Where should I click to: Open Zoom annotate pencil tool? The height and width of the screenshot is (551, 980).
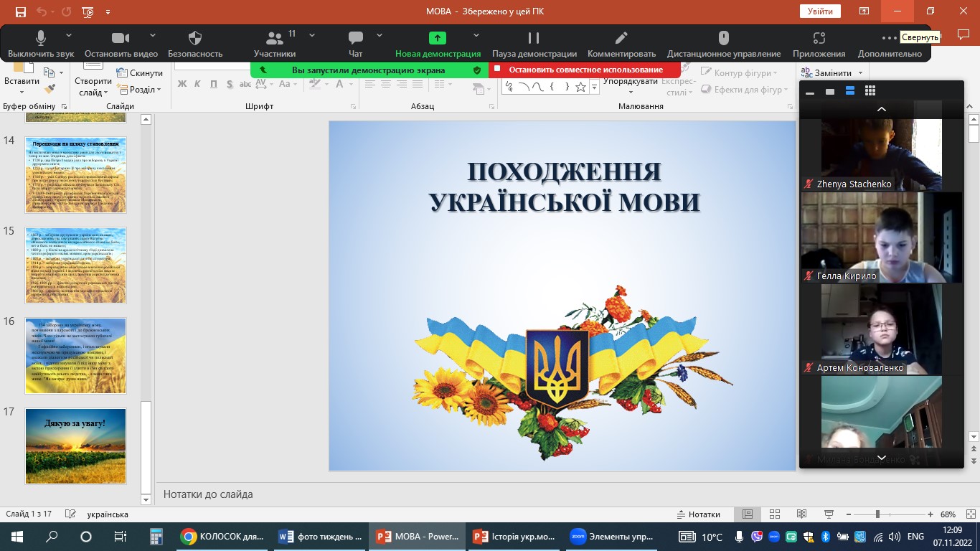[621, 44]
